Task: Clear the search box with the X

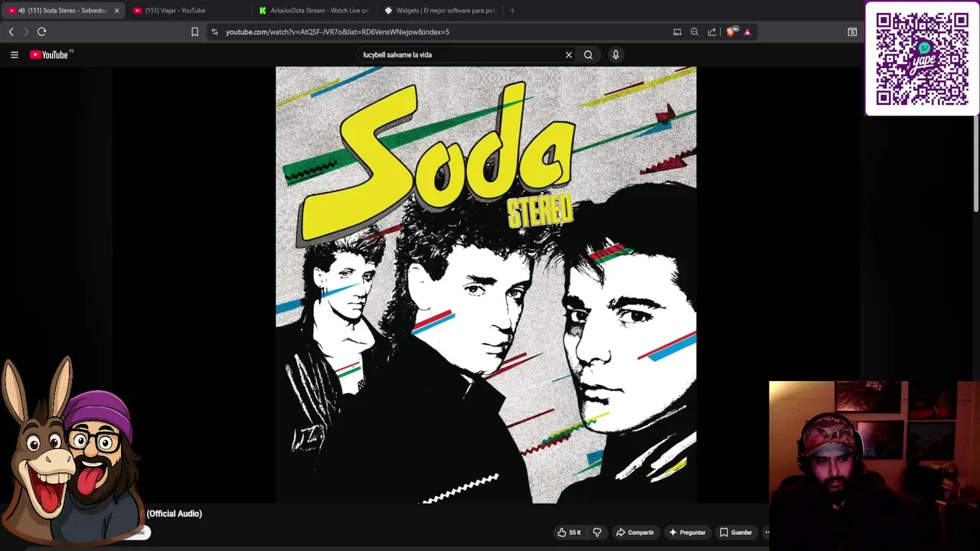Action: pos(569,54)
